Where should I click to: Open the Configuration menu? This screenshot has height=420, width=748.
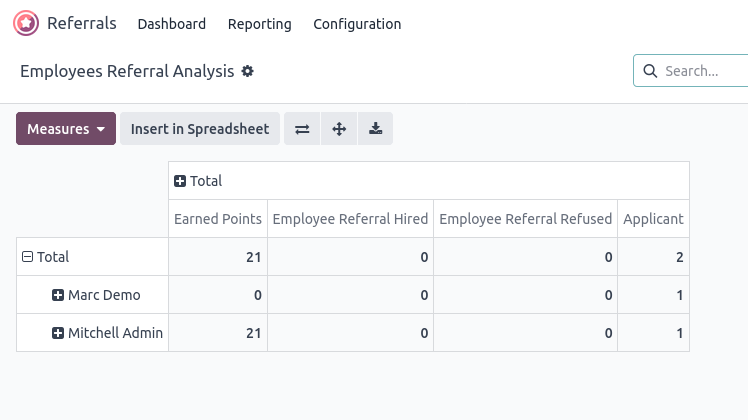pos(357,24)
